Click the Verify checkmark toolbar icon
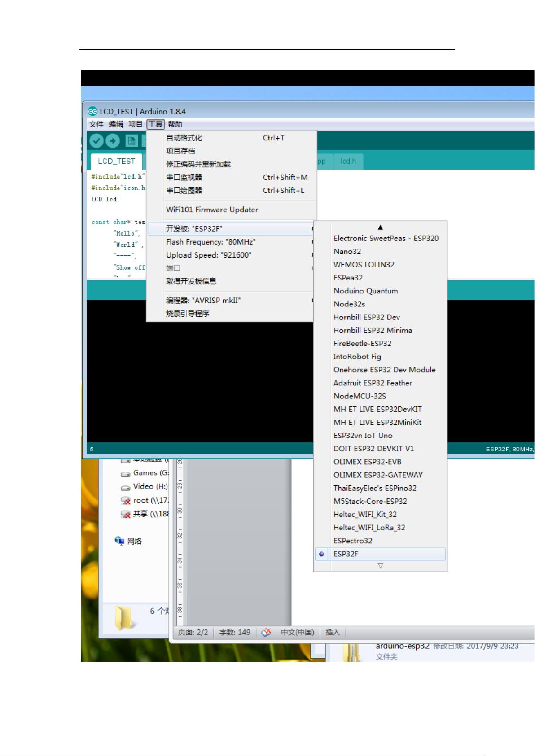 point(96,141)
